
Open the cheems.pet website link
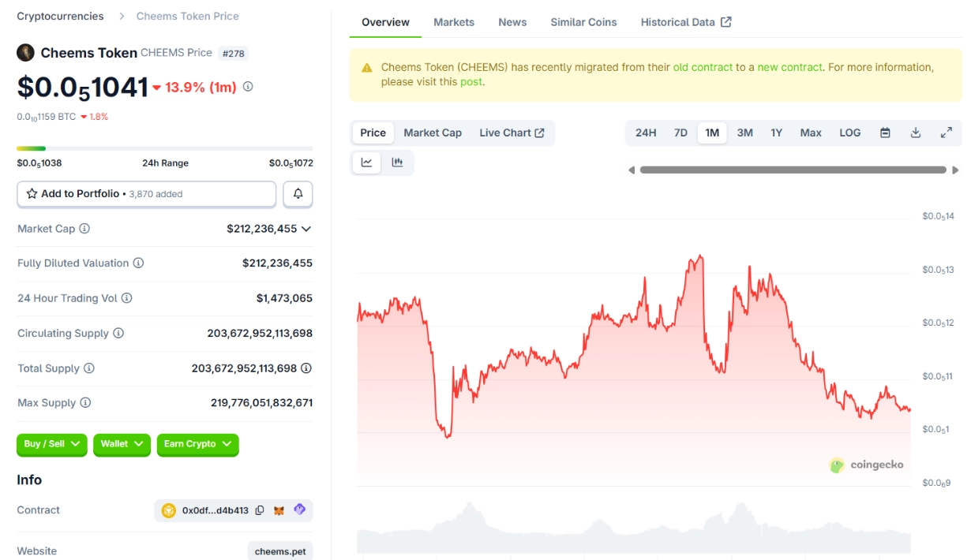point(280,551)
